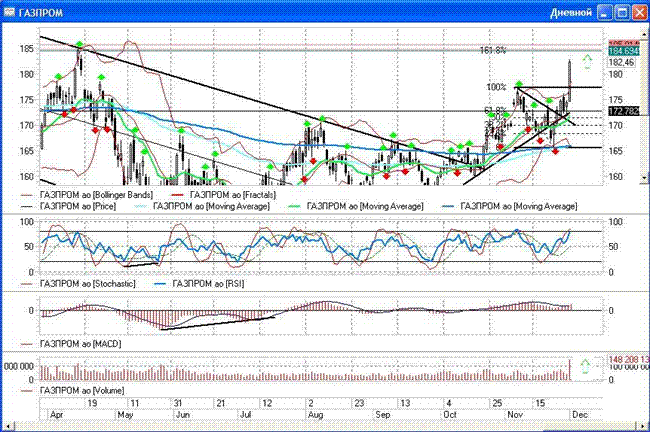The image size is (650, 432).
Task: Click the Nov month label on time axis
Action: pyautogui.click(x=515, y=415)
